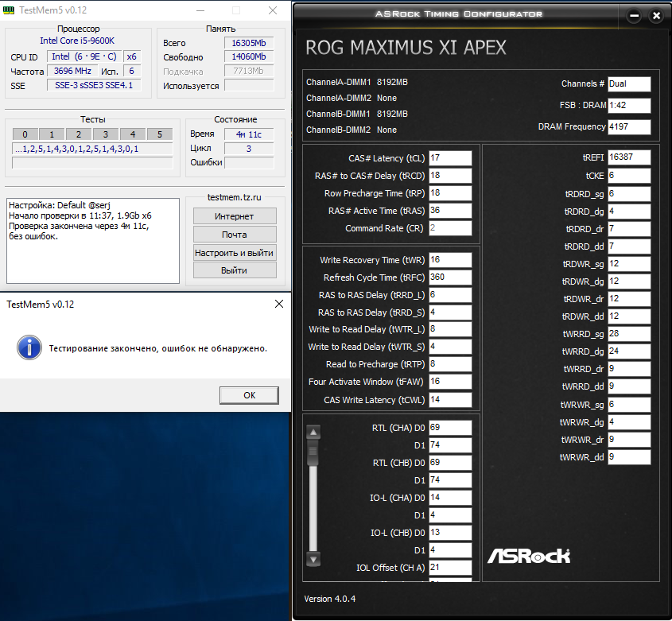Click the Intel Core i5-9600K text
The height and width of the screenshot is (621, 672).
[77, 41]
